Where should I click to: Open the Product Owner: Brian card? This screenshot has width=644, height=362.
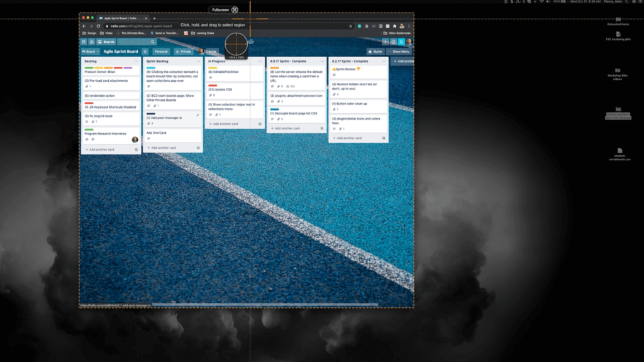(111, 70)
